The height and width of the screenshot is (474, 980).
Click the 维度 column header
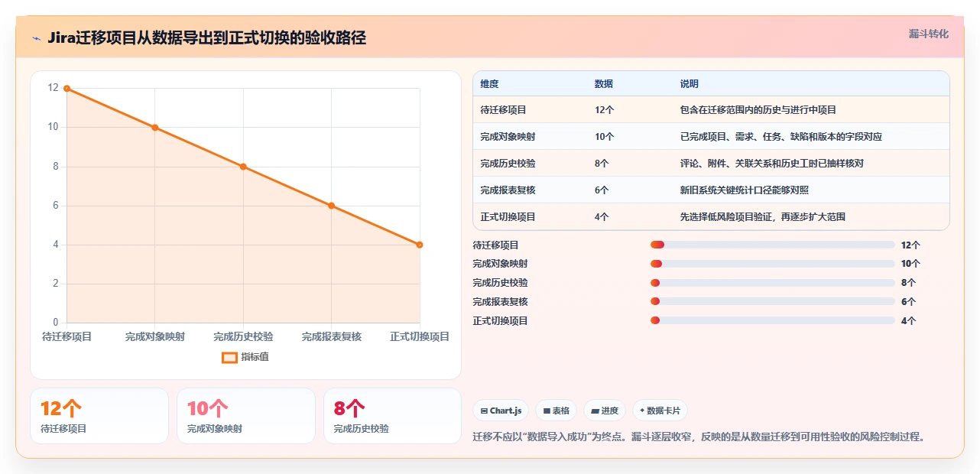pos(489,84)
